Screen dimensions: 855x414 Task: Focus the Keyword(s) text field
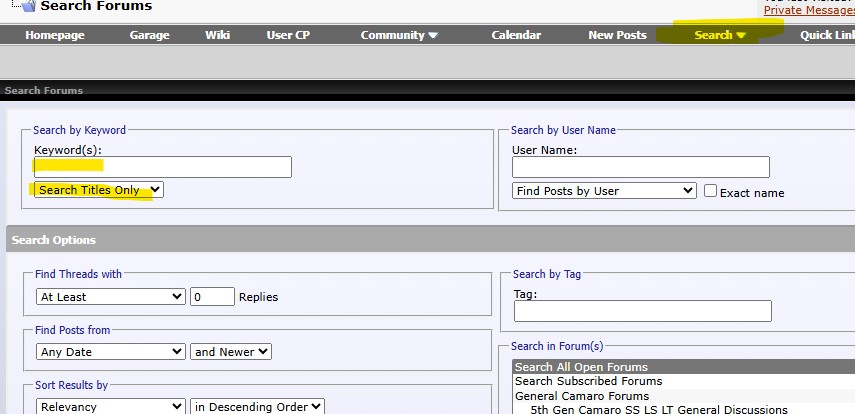click(x=162, y=167)
